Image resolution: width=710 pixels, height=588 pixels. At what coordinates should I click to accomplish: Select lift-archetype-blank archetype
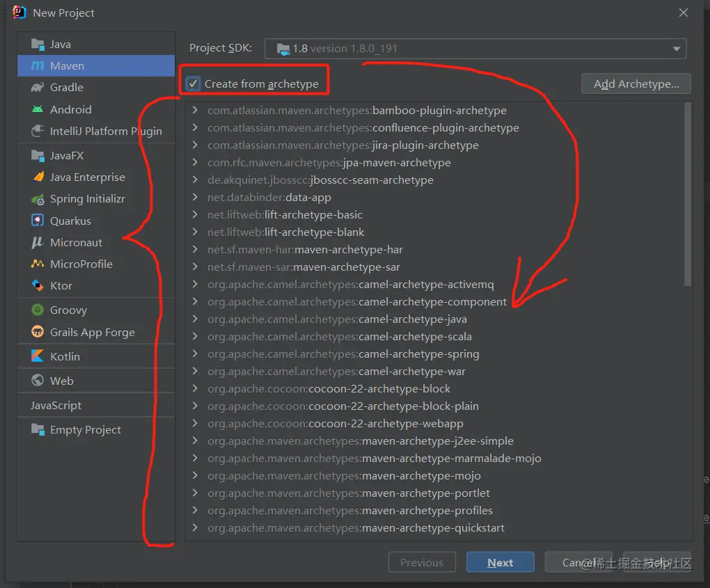(285, 232)
